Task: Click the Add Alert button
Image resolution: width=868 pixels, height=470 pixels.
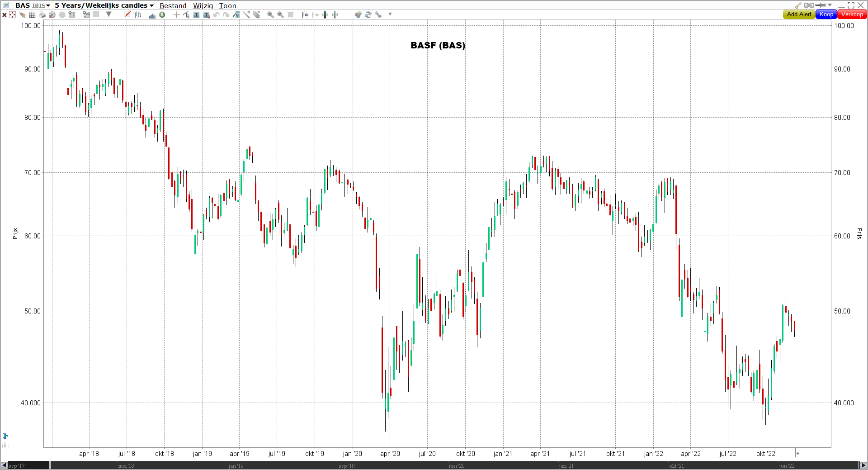Action: coord(799,14)
